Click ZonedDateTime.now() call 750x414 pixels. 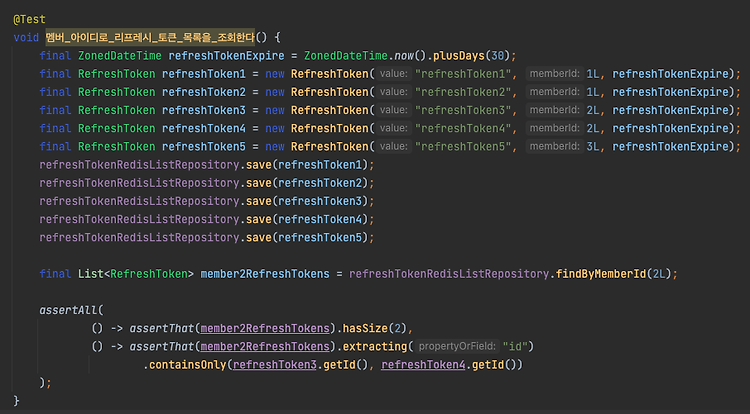(x=364, y=56)
